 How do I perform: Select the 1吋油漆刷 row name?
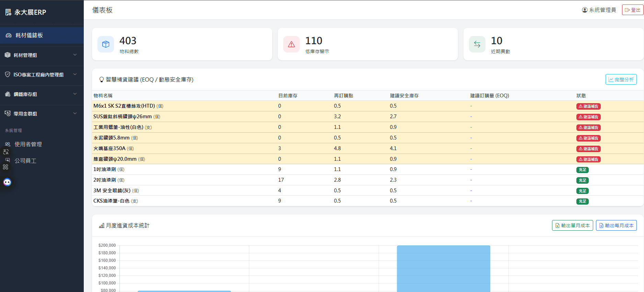click(x=105, y=169)
